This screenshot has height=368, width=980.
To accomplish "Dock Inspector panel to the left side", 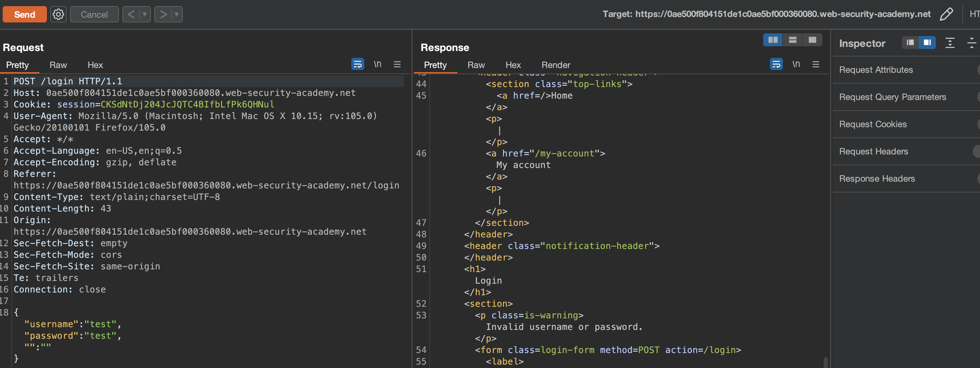I will [910, 42].
